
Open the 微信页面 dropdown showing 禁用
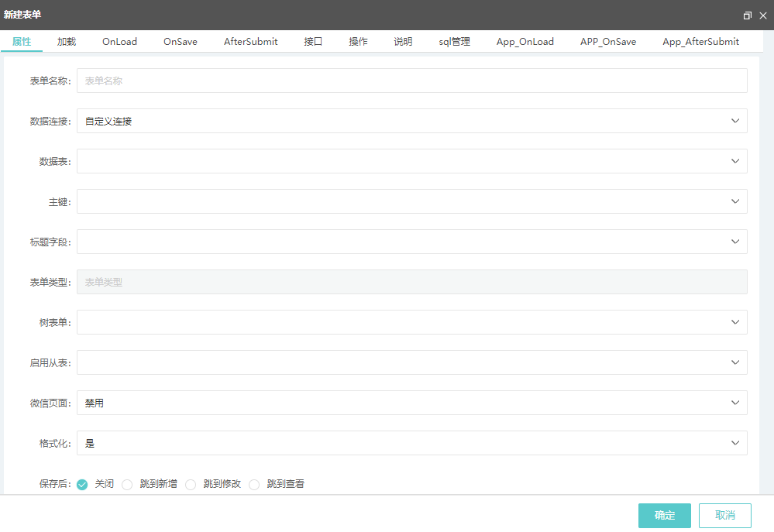[411, 403]
